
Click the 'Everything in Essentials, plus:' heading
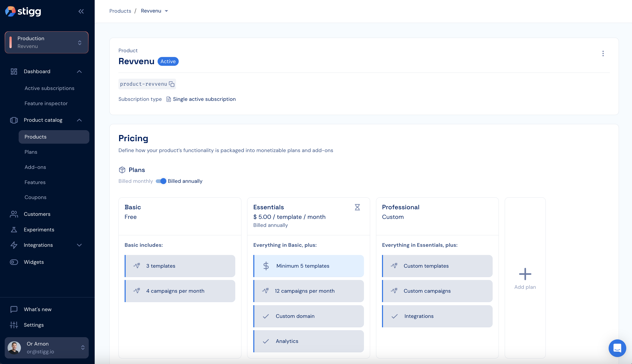pos(419,245)
